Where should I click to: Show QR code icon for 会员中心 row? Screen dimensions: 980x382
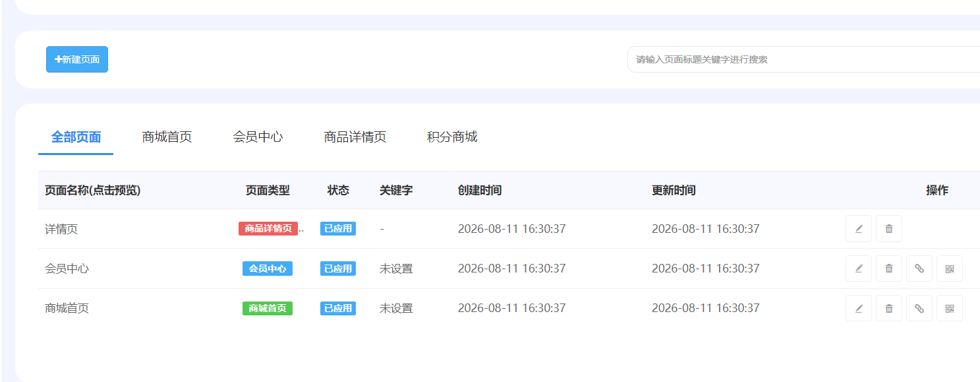point(950,269)
